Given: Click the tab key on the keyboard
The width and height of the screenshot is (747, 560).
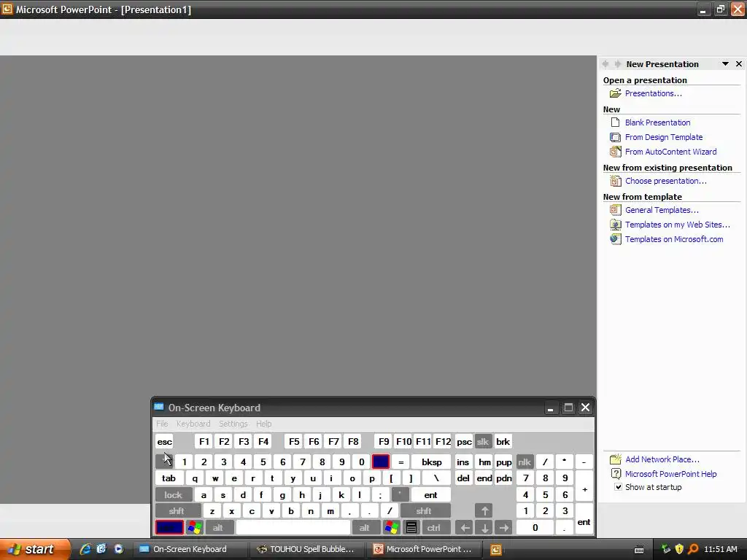Looking at the screenshot, I should tap(169, 478).
